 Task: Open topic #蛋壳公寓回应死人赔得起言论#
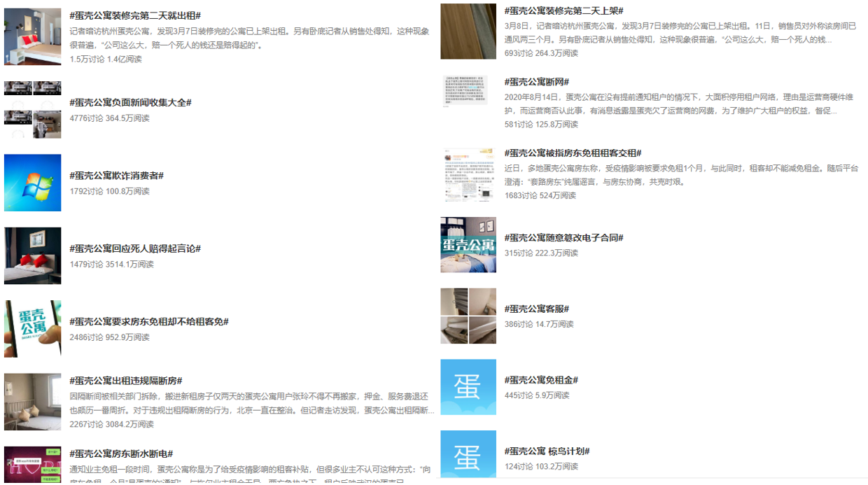pyautogui.click(x=135, y=248)
